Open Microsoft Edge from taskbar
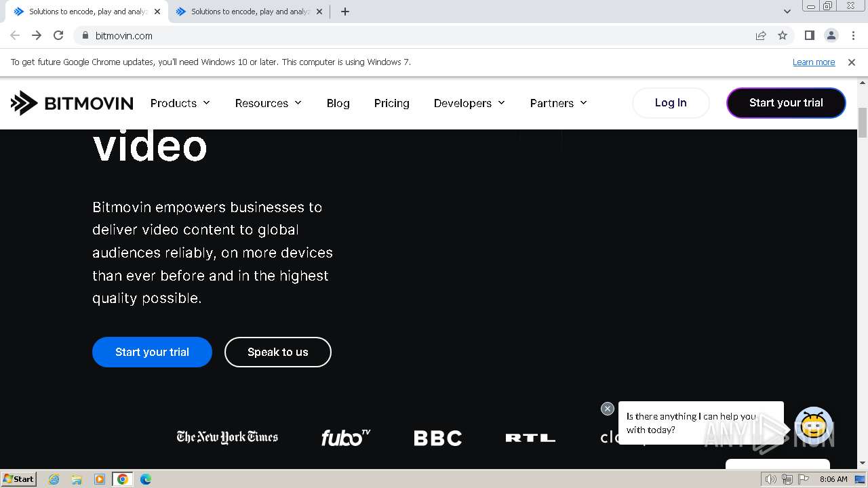 (146, 479)
